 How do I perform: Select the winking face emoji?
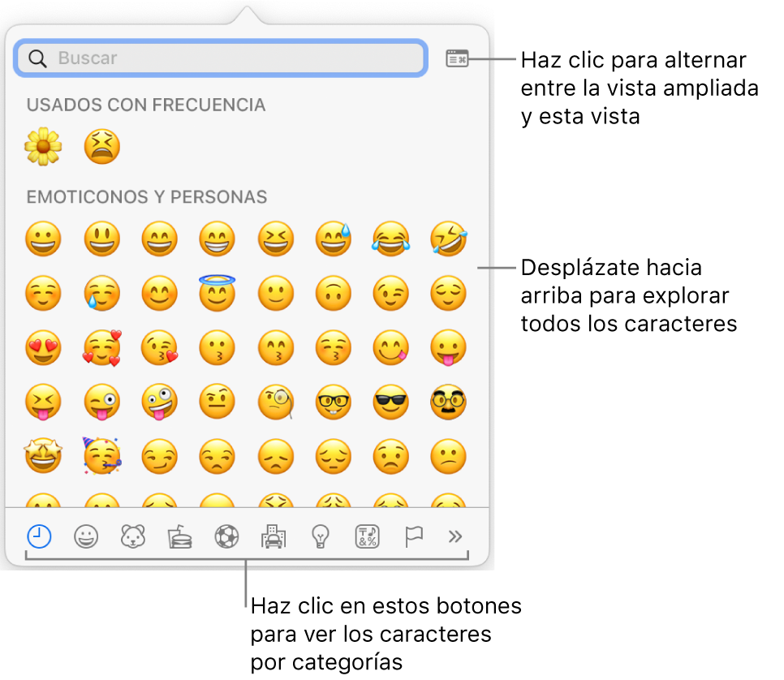[x=391, y=293]
